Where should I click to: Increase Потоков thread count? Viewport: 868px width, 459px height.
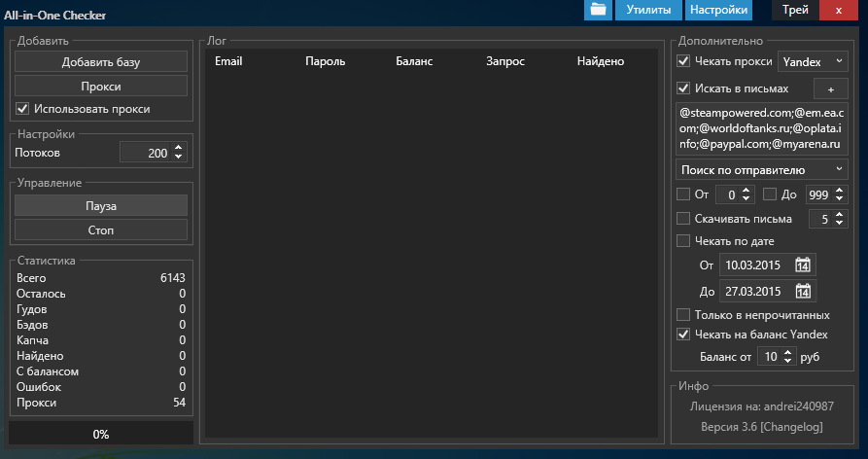(x=178, y=148)
